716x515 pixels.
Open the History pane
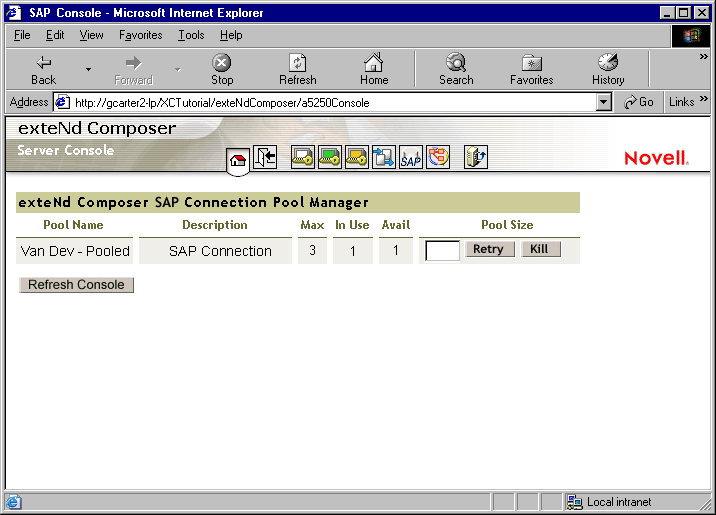point(608,70)
